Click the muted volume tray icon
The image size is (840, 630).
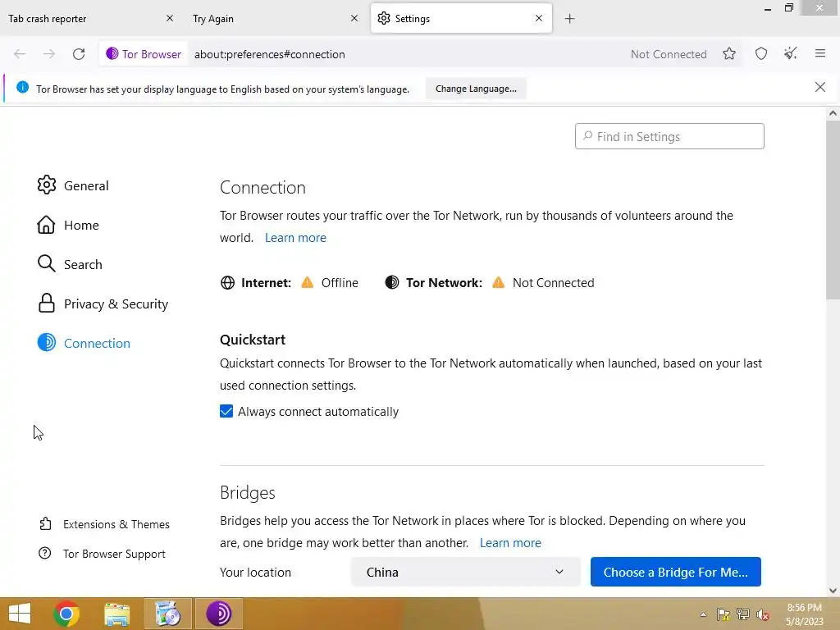[762, 615]
